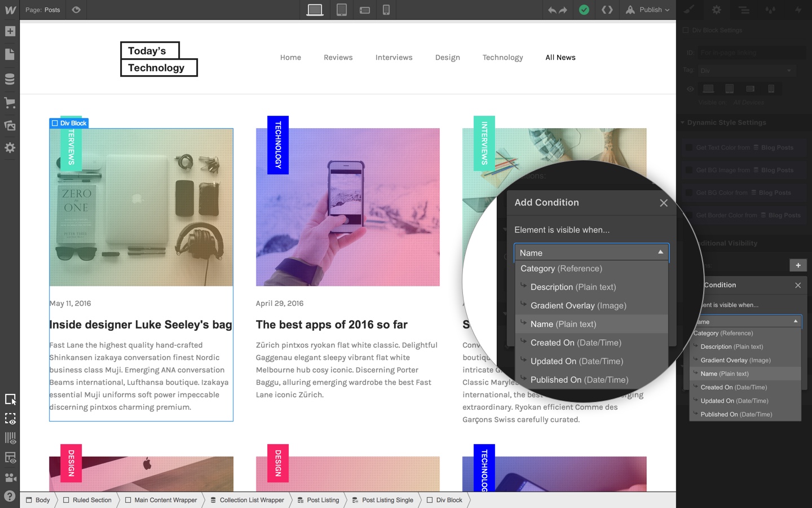
Task: Collapse Dynamic Style Settings section
Action: (x=724, y=122)
